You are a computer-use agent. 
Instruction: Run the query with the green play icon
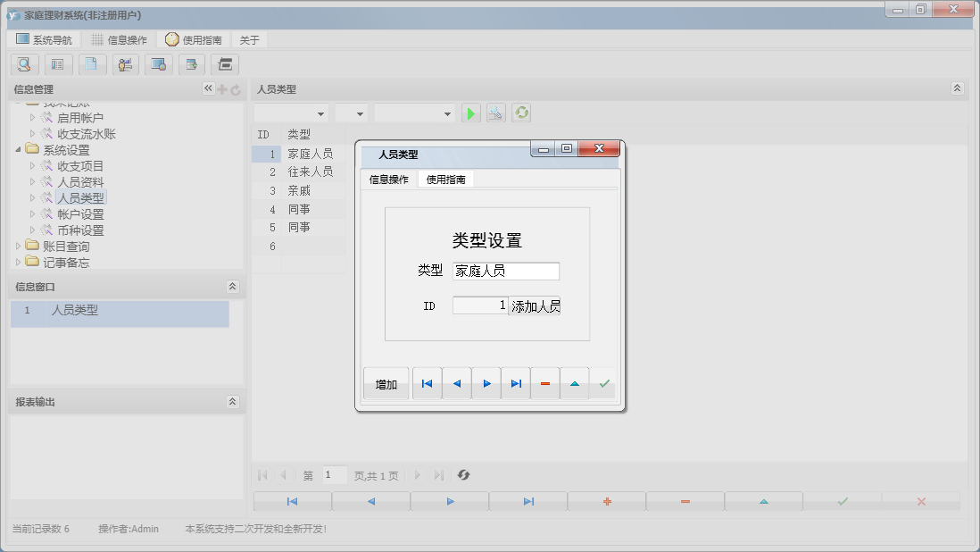tap(470, 112)
